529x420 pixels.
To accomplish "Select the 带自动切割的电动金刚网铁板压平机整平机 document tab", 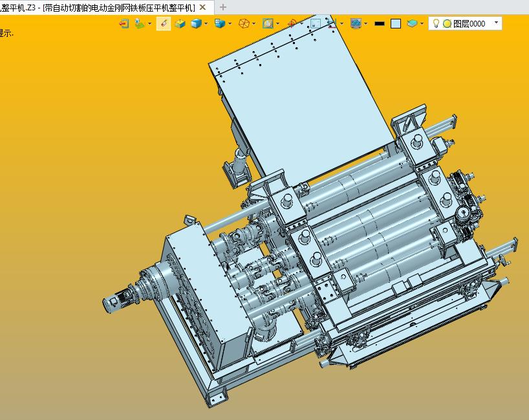I will tap(102, 7).
